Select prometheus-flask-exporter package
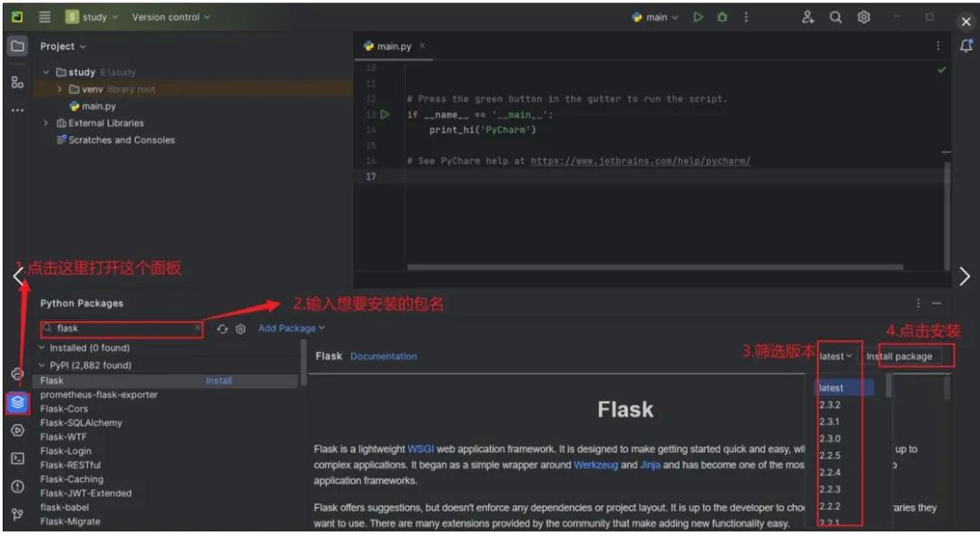 coord(99,394)
